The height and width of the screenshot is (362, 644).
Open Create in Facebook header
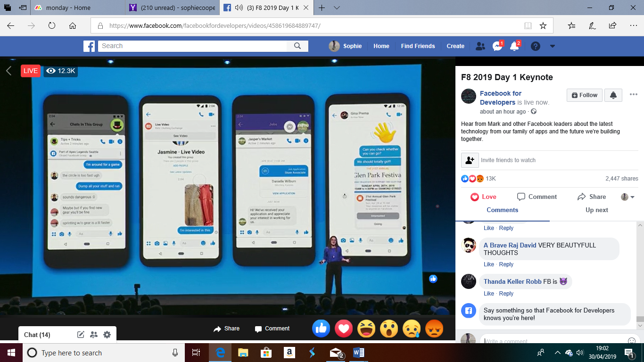point(455,46)
